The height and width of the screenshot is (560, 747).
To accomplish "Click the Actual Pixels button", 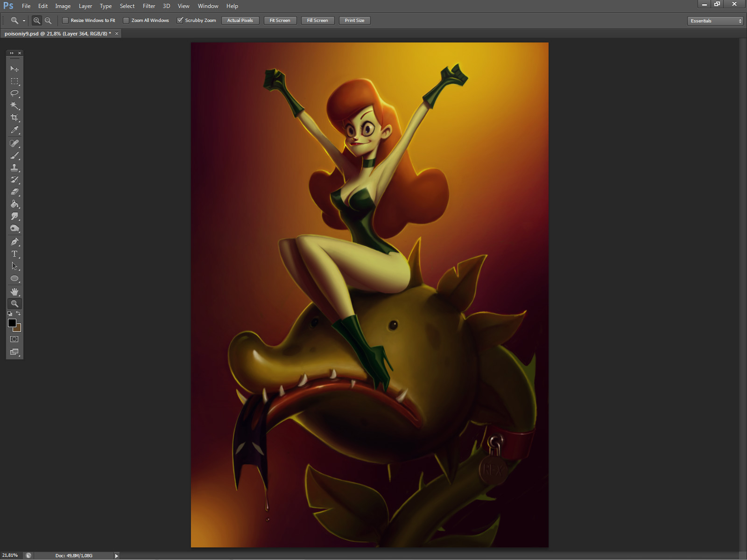I will click(240, 21).
